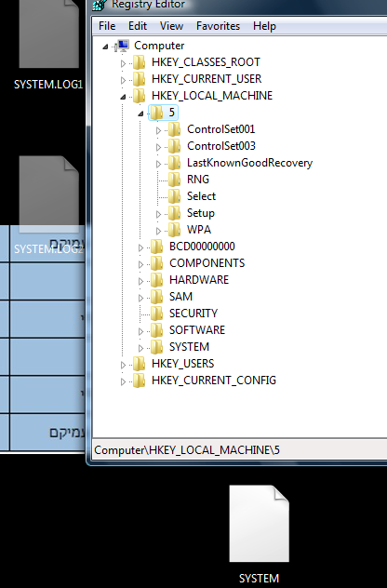Select the SYSTEM.LOG2 desktop file icon
The width and height of the screenshot is (387, 588).
[49, 194]
